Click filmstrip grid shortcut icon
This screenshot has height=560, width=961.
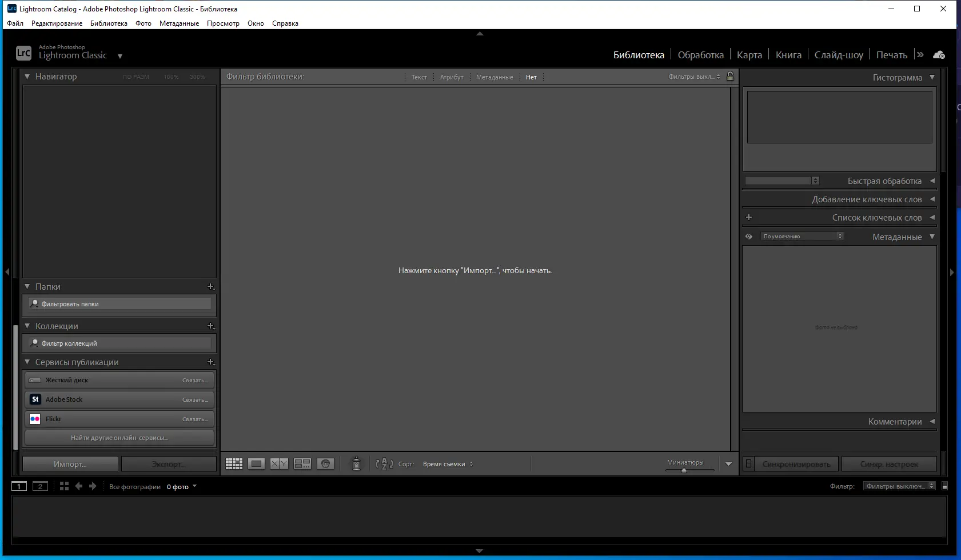64,486
